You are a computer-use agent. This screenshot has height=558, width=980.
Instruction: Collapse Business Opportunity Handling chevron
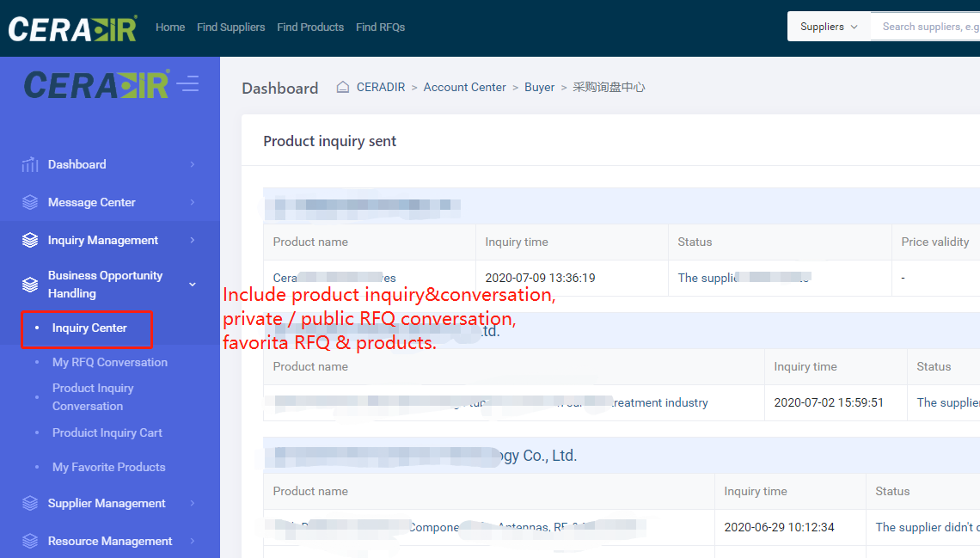[193, 285]
